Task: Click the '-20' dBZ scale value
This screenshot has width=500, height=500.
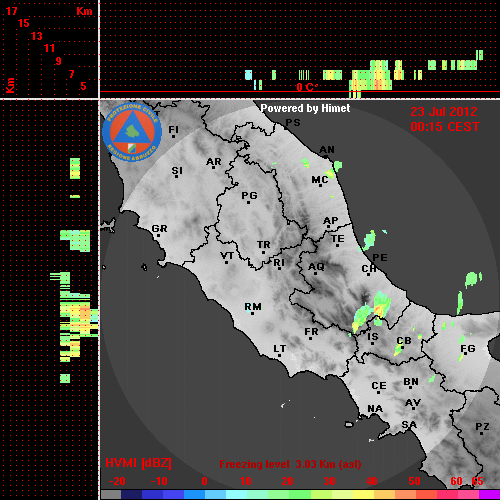Action: tap(117, 481)
